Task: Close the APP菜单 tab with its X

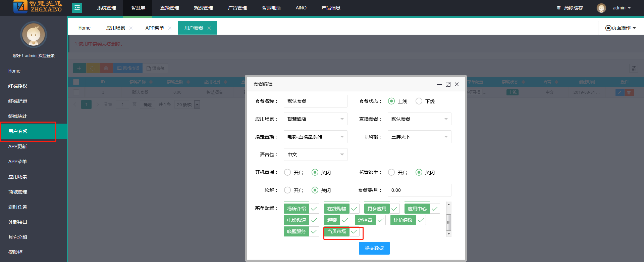Action: (170, 28)
